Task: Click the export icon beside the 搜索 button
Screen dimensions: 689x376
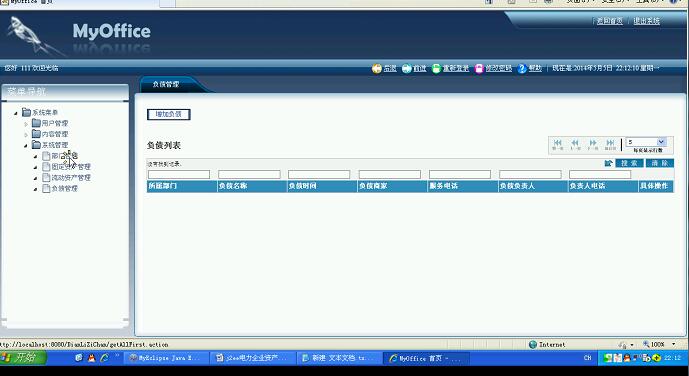Action: [x=609, y=163]
